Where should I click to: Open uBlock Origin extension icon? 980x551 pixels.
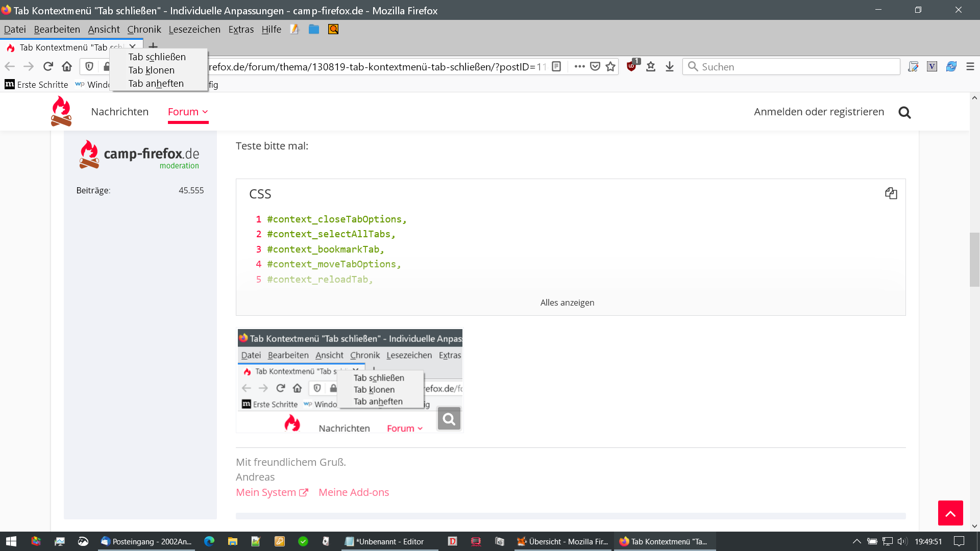(x=632, y=67)
